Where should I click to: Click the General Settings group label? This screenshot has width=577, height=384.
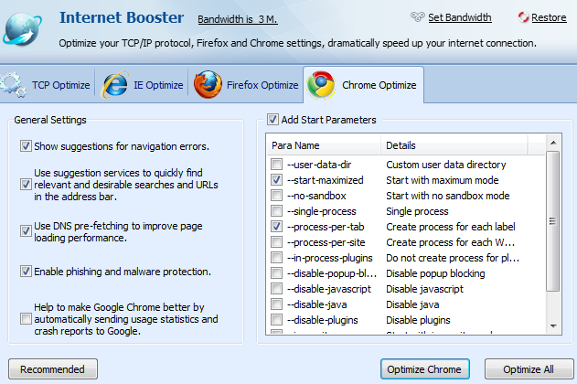(50, 120)
